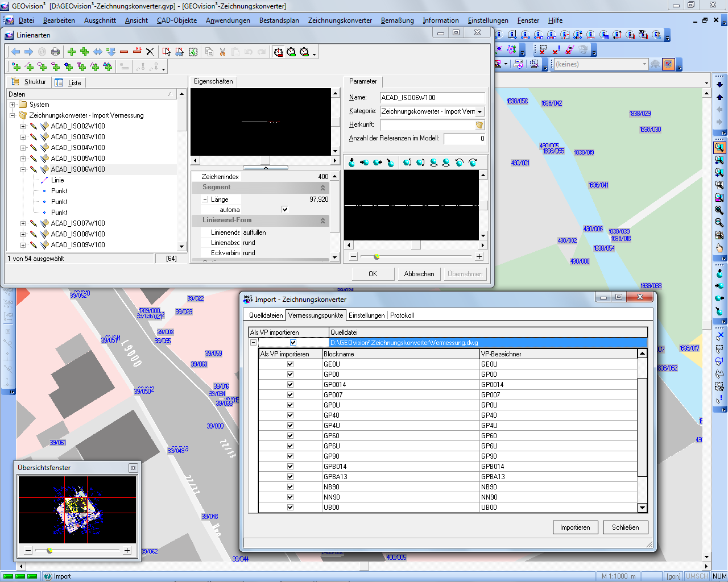
Task: Click the red minus remove icon
Action: pos(124,52)
